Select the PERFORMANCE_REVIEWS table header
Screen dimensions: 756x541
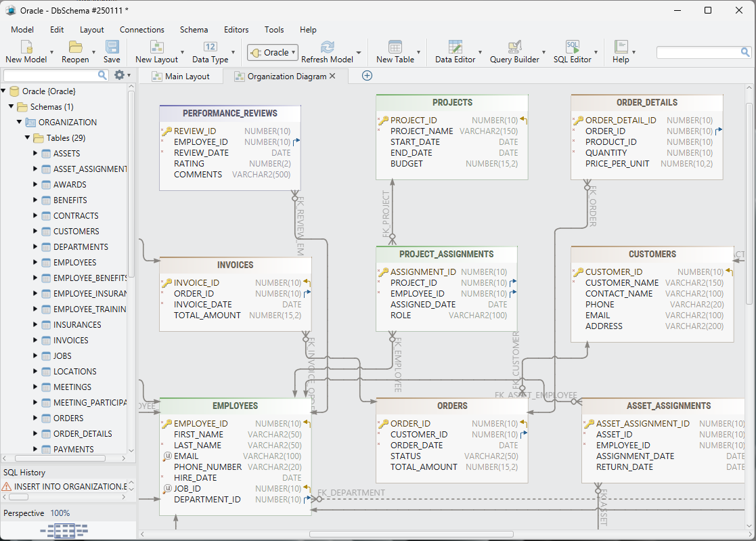coord(230,113)
